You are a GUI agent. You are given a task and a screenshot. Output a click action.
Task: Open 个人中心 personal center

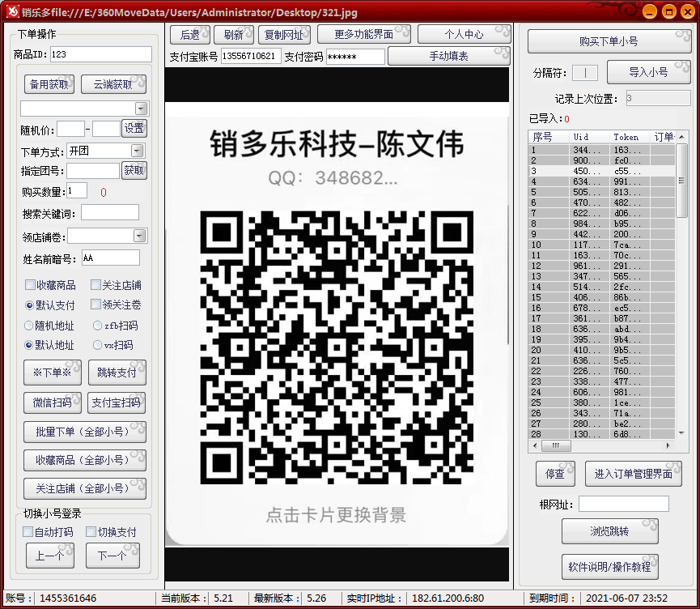464,34
